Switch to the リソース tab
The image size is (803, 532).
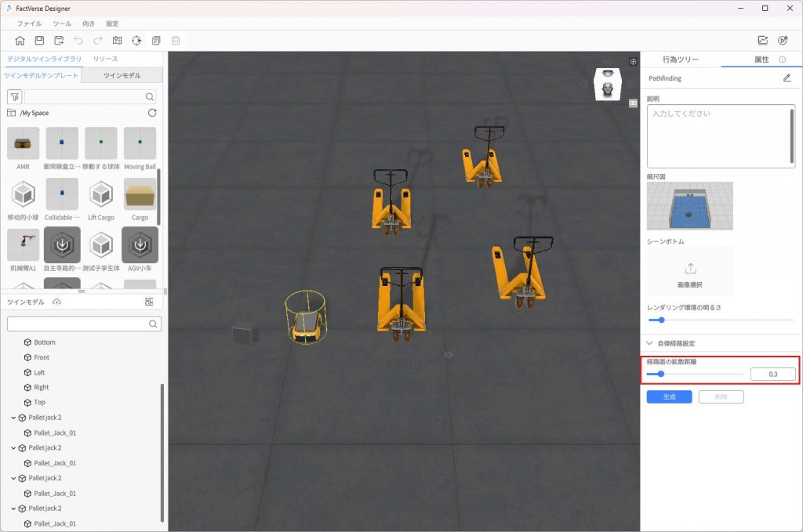click(x=105, y=60)
